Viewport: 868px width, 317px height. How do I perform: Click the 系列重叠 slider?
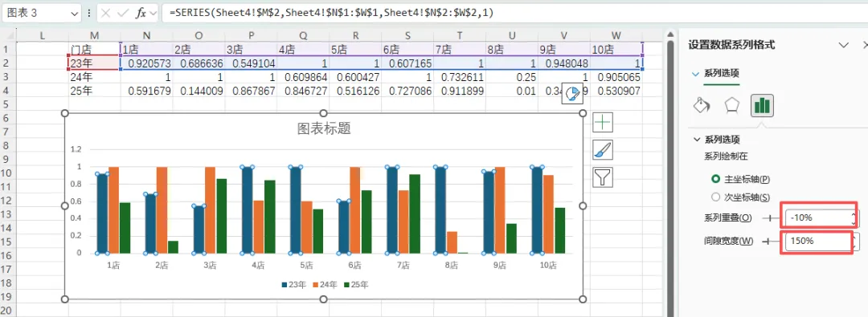pyautogui.click(x=769, y=218)
